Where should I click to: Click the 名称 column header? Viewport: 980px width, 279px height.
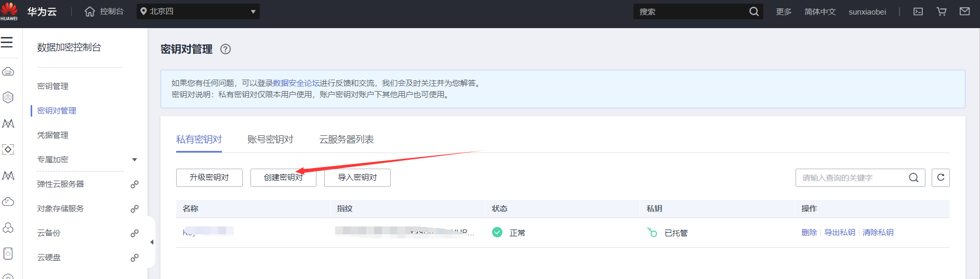pyautogui.click(x=190, y=209)
